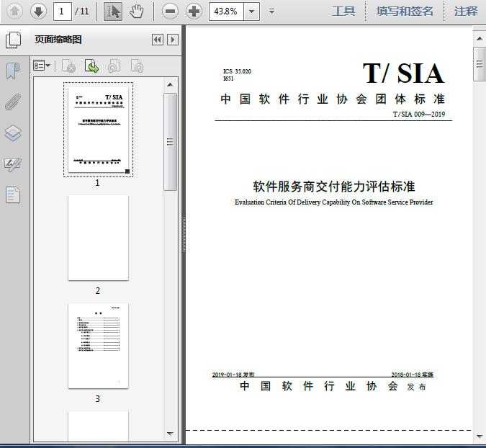
Task: Click the rotate pages clockwise icon
Action: coord(137,66)
